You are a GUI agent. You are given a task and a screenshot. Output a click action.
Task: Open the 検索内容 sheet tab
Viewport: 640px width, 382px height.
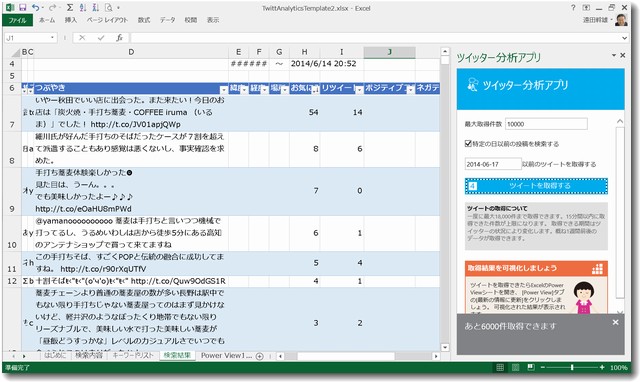[89, 355]
